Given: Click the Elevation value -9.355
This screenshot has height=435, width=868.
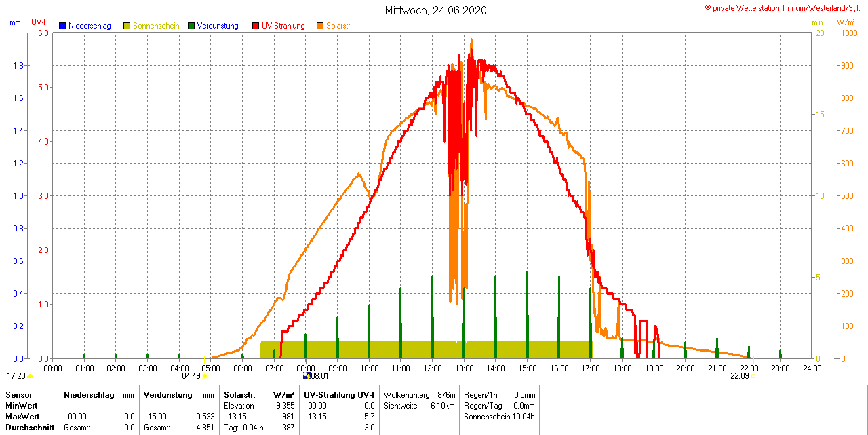Looking at the screenshot, I should (x=283, y=406).
